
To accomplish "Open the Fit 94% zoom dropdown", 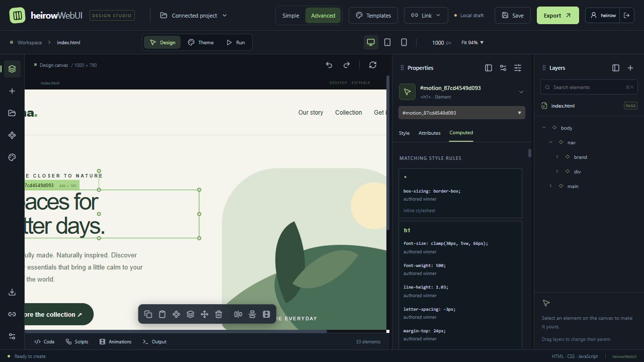I will [472, 43].
